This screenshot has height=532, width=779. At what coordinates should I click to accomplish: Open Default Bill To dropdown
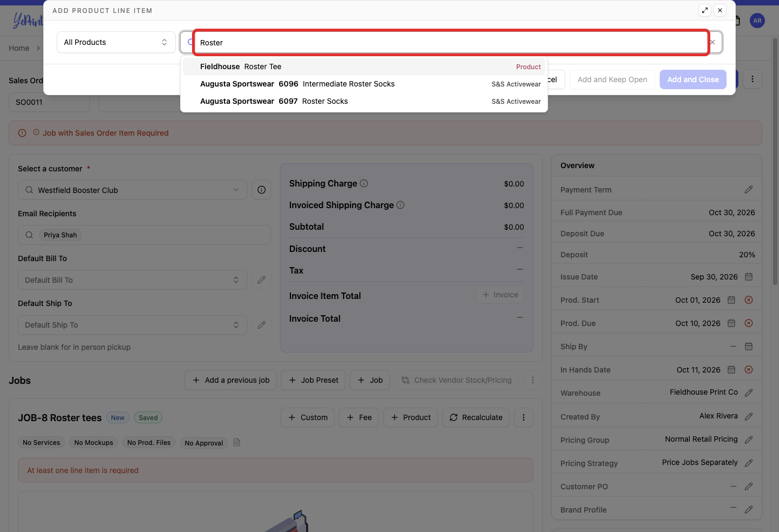[x=133, y=280]
